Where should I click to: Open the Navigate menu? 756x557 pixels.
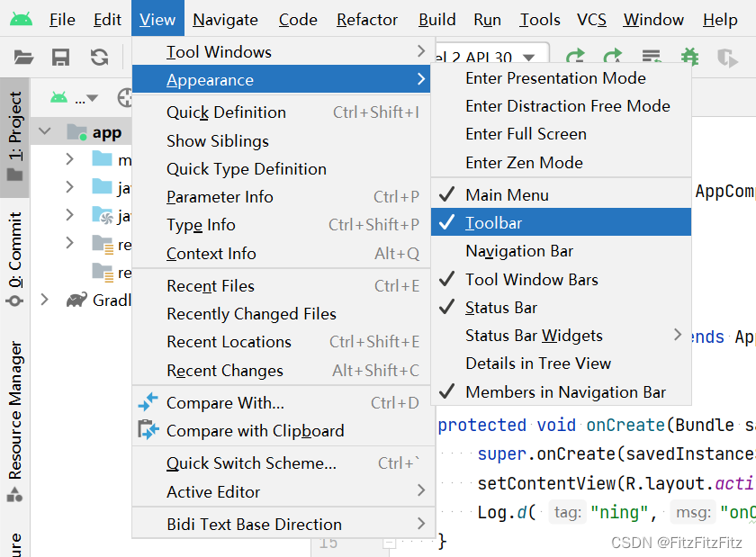pyautogui.click(x=225, y=19)
